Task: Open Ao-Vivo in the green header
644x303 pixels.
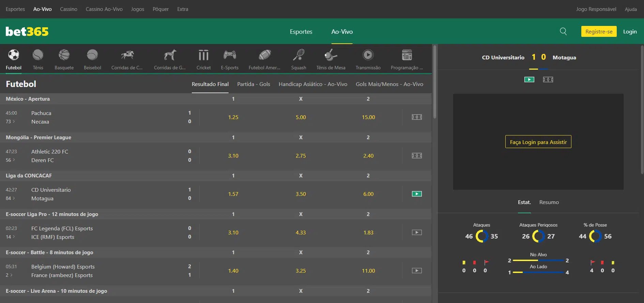Action: coord(342,31)
